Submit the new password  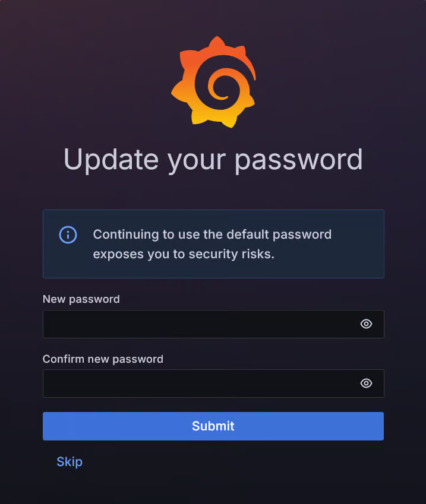213,426
